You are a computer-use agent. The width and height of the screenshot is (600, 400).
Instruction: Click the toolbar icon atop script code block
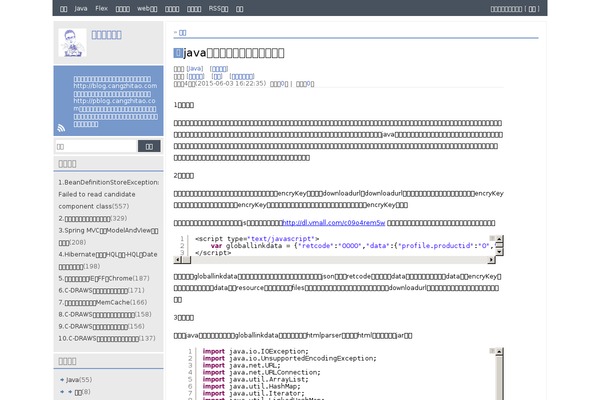(492, 238)
